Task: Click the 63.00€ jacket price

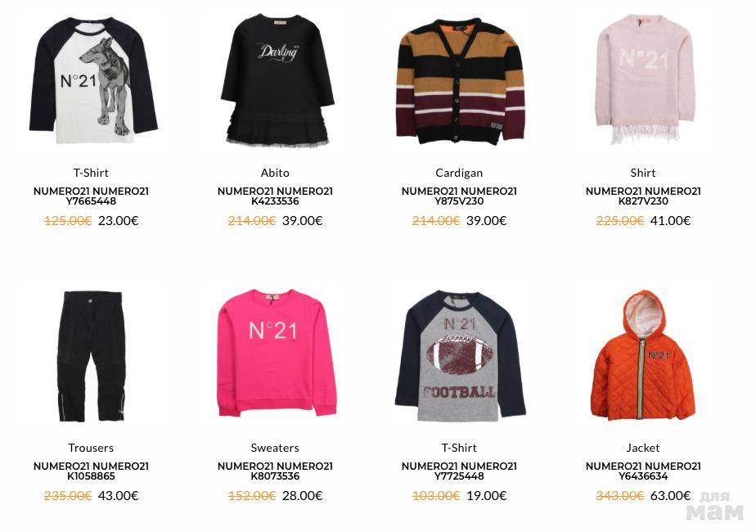Action: [671, 495]
